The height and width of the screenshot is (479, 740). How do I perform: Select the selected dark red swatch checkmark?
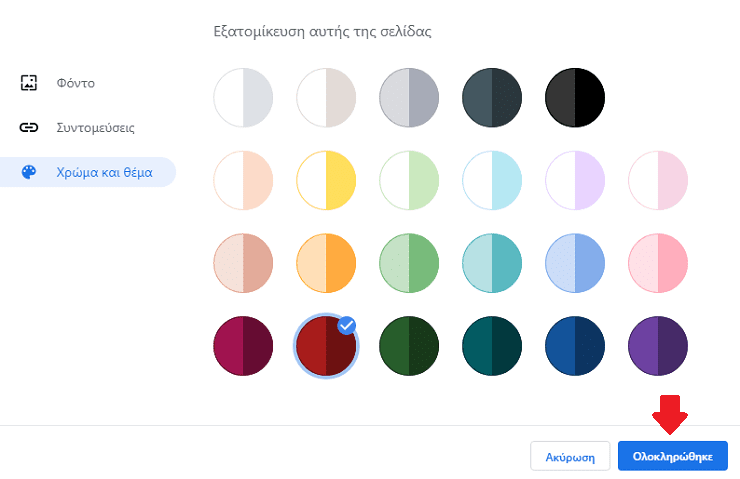tap(347, 325)
